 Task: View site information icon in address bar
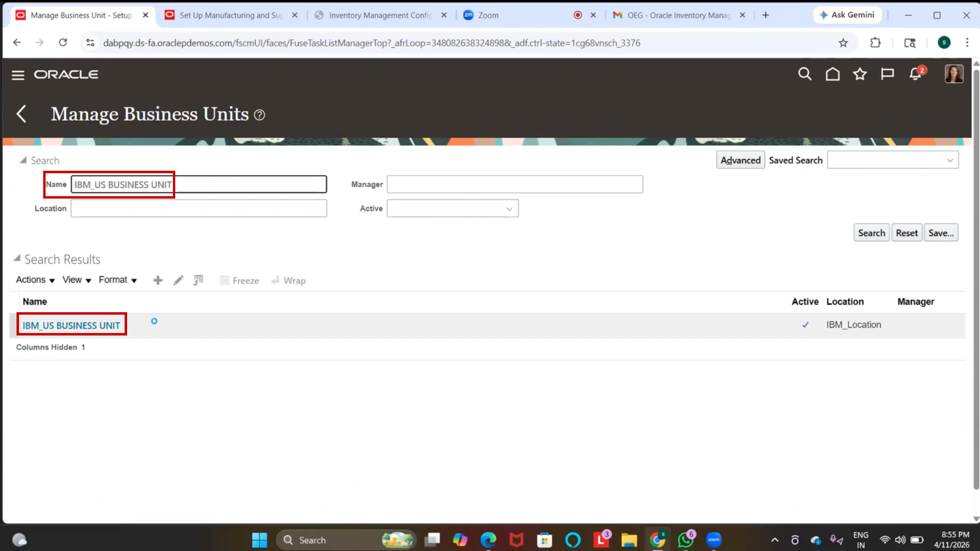pos(90,43)
